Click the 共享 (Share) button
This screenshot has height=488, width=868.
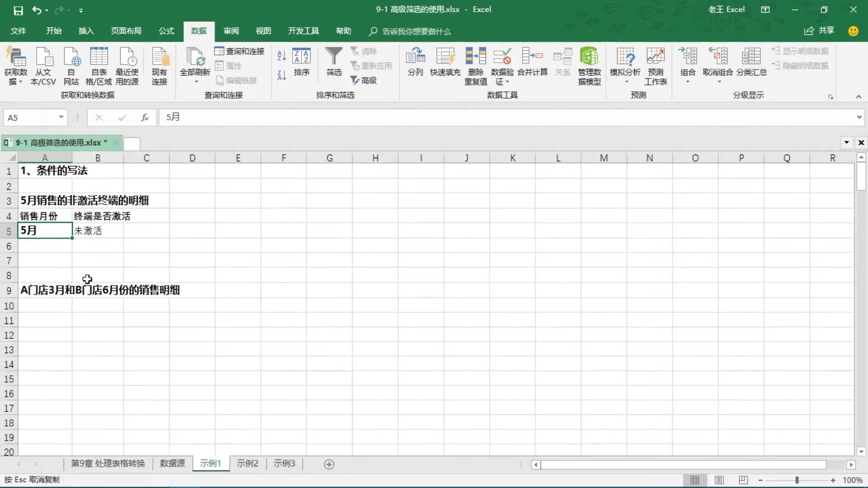(x=819, y=31)
